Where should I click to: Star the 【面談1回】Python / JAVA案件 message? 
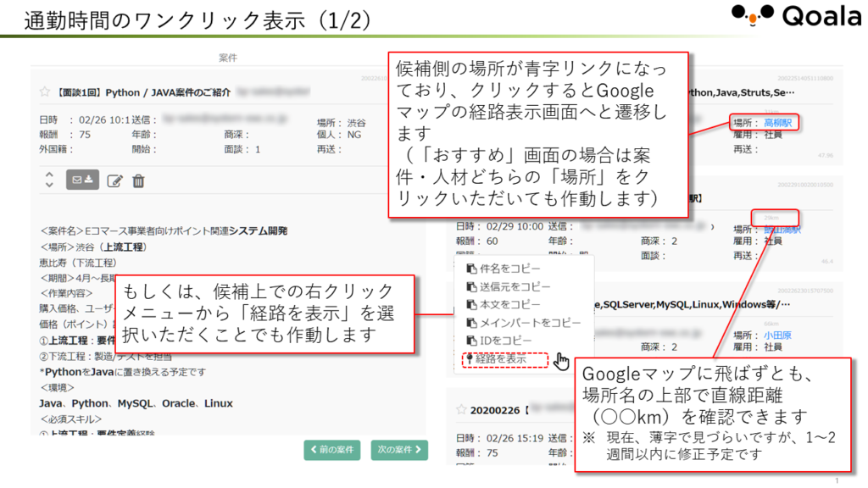tap(45, 92)
